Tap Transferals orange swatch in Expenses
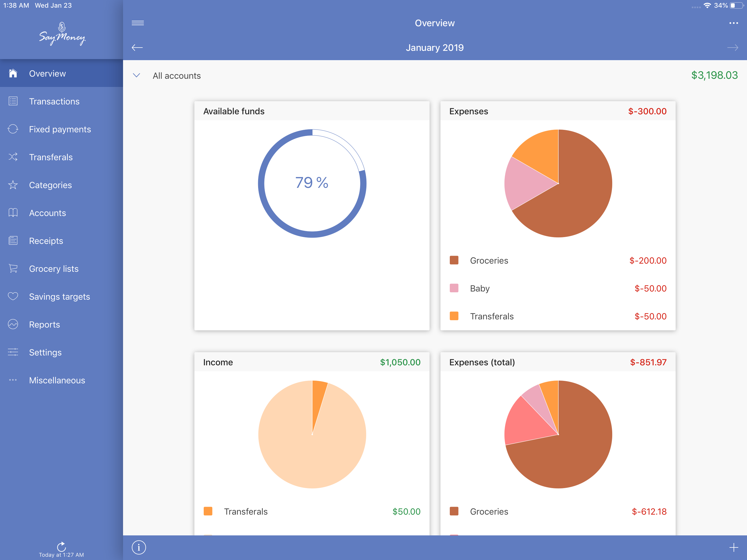The image size is (747, 560). (454, 316)
